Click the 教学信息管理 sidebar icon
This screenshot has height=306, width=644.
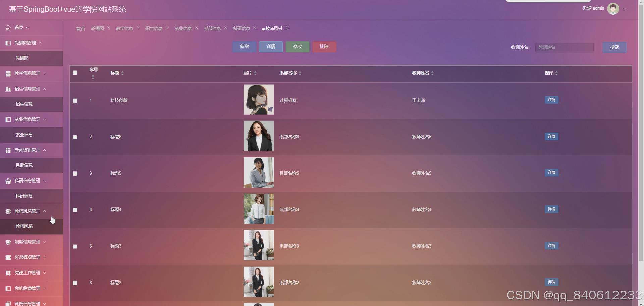(8, 73)
